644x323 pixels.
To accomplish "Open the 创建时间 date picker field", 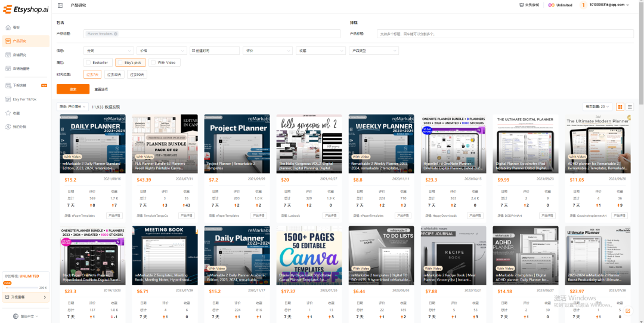I will pos(215,51).
